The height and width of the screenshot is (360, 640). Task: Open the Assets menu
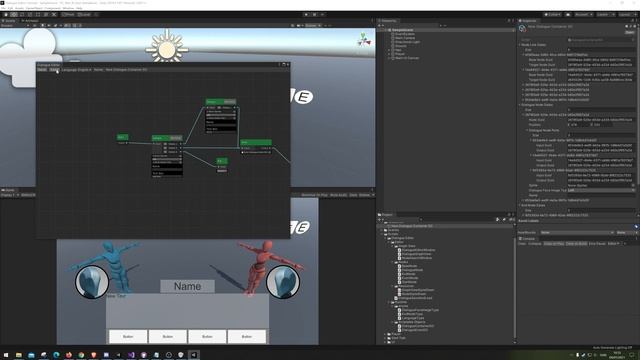[x=19, y=8]
